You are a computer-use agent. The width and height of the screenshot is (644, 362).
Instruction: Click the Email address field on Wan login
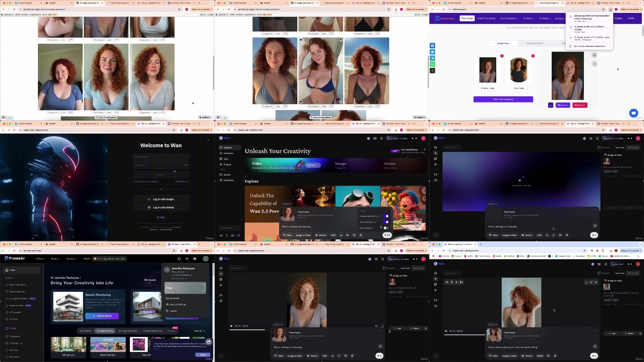[x=161, y=157]
